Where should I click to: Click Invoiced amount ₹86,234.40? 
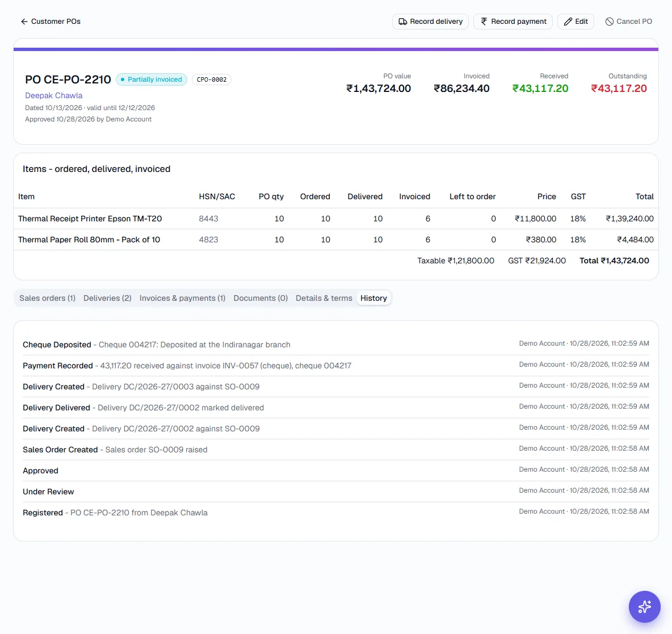[x=461, y=89]
